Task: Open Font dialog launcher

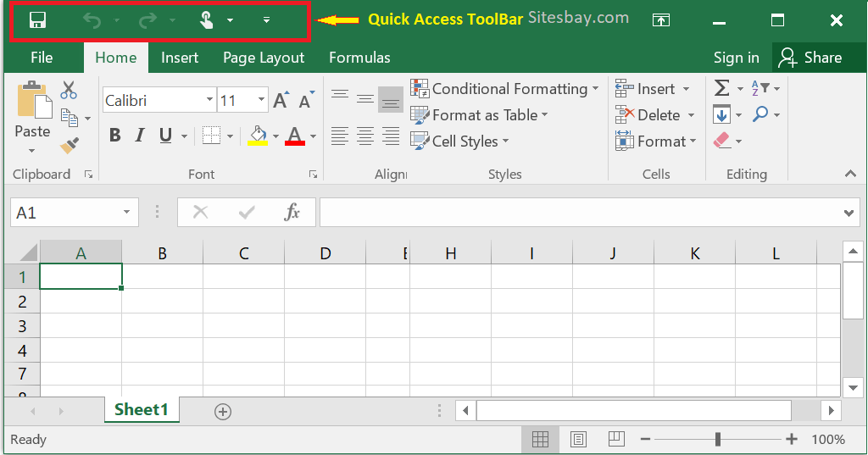Action: [x=314, y=175]
